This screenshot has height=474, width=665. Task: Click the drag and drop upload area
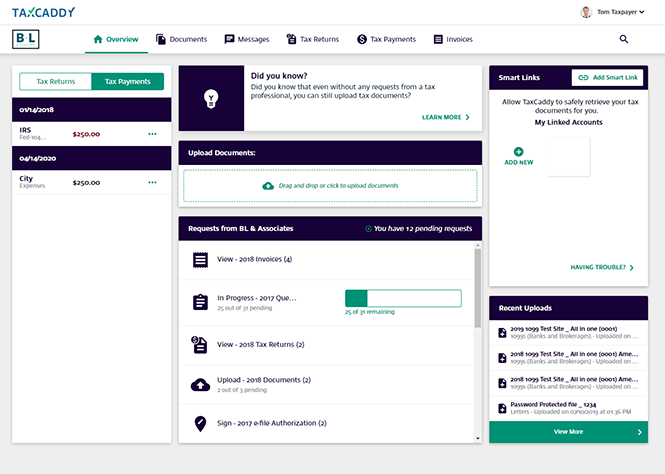point(330,186)
